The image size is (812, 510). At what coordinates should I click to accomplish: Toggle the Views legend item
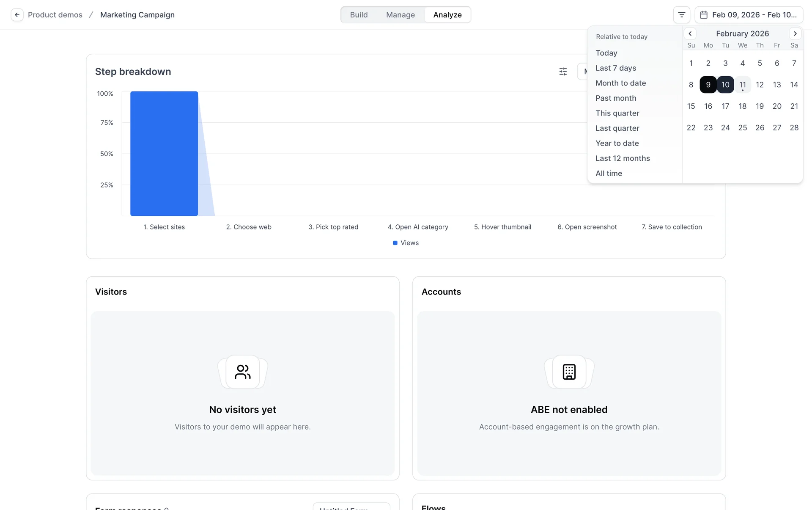[406, 243]
